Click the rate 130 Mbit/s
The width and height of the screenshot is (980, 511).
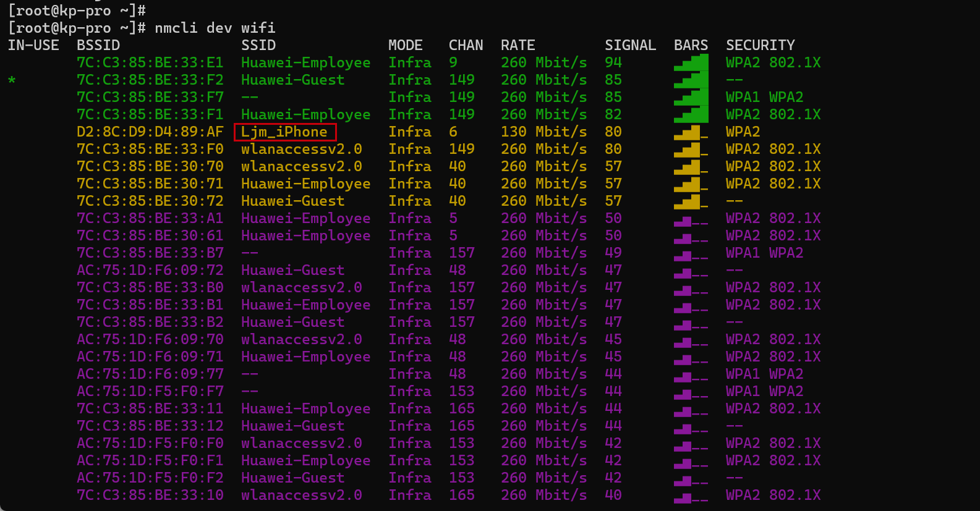pyautogui.click(x=544, y=132)
